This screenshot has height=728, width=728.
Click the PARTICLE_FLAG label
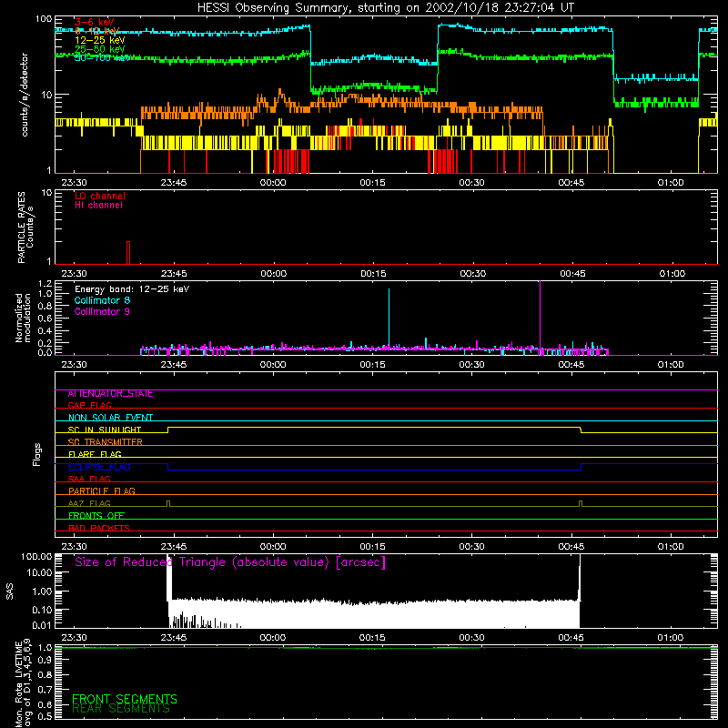click(102, 491)
